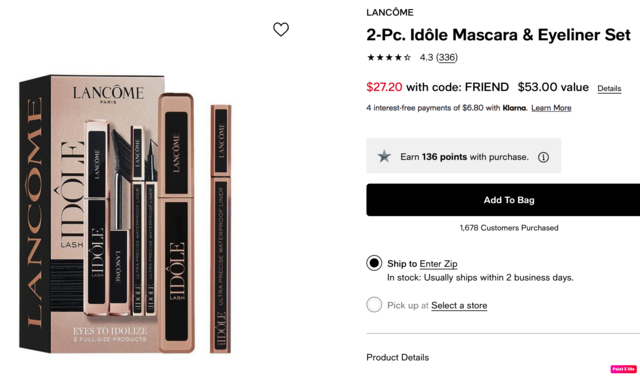Click the waterproof liner pen image

click(221, 229)
